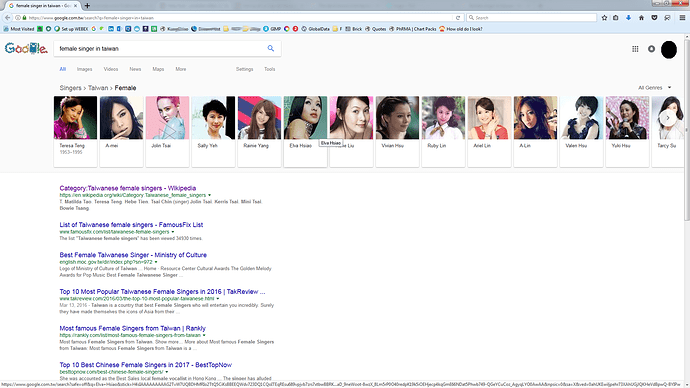Switch to News results tab
Screen dimensions: 690x388
click(136, 69)
